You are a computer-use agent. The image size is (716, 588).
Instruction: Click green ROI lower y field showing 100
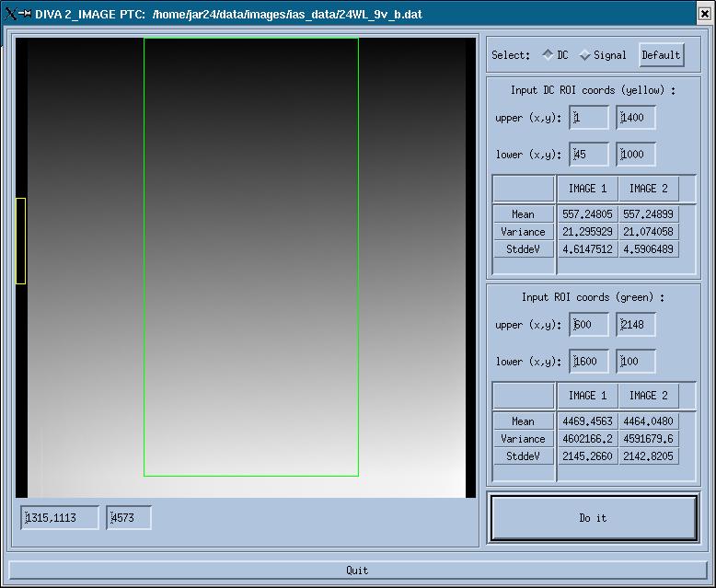[636, 362]
